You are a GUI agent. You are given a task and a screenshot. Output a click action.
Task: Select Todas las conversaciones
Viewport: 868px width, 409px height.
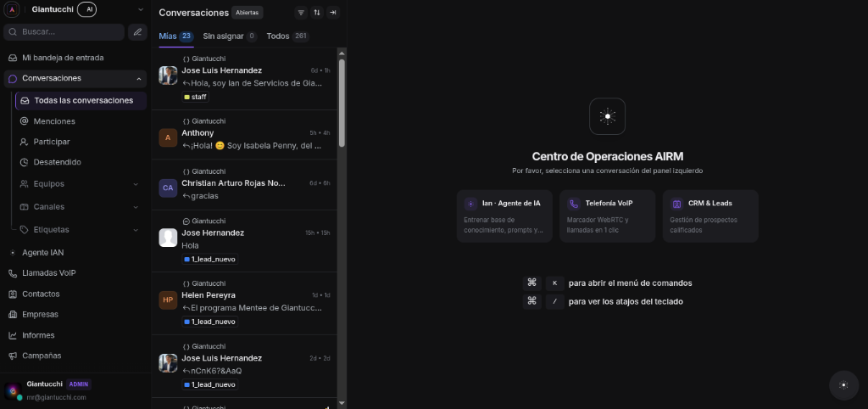(81, 101)
